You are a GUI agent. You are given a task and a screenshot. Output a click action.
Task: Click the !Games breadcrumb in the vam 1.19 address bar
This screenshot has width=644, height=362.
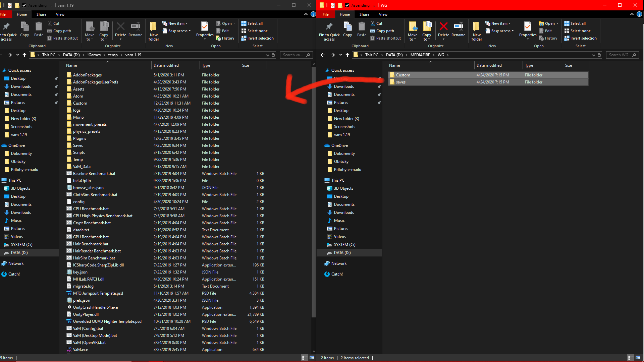tap(94, 55)
